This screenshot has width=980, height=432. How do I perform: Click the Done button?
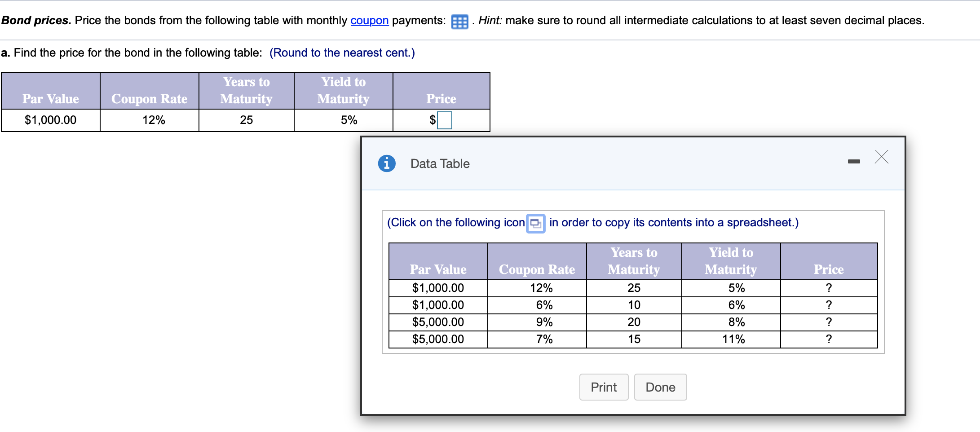click(660, 387)
